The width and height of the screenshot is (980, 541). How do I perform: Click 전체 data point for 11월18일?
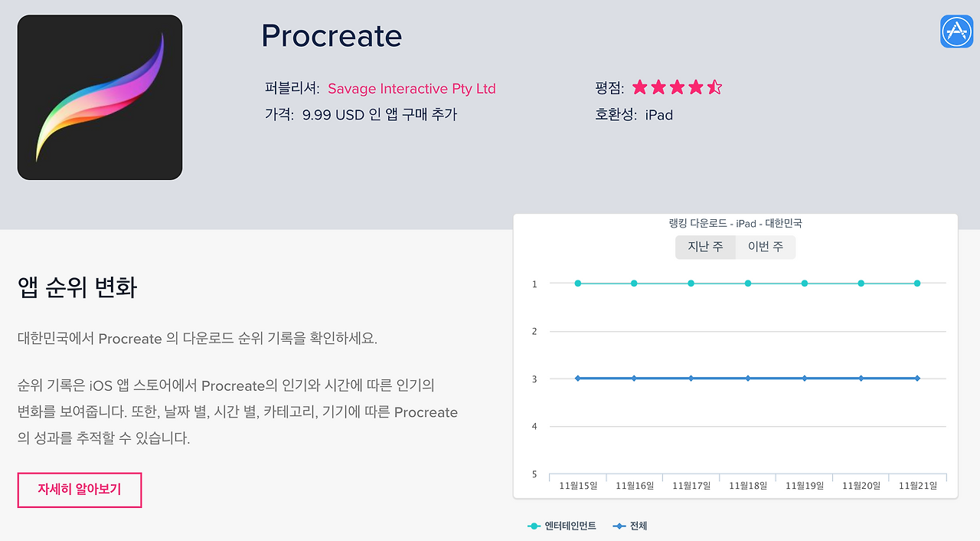tap(748, 379)
